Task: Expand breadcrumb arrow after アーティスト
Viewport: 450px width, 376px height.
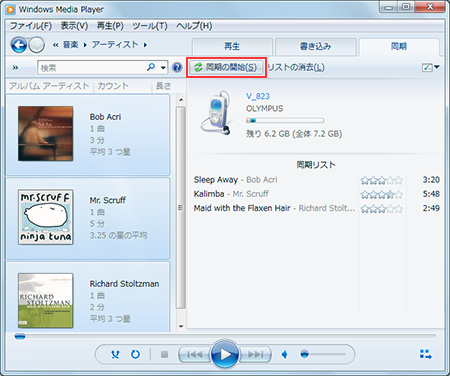Action: coord(145,45)
